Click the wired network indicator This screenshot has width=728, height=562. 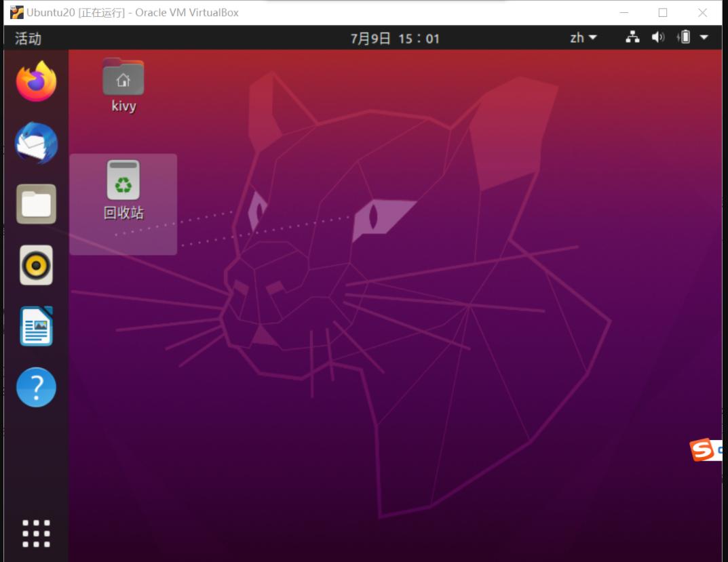[x=633, y=38]
